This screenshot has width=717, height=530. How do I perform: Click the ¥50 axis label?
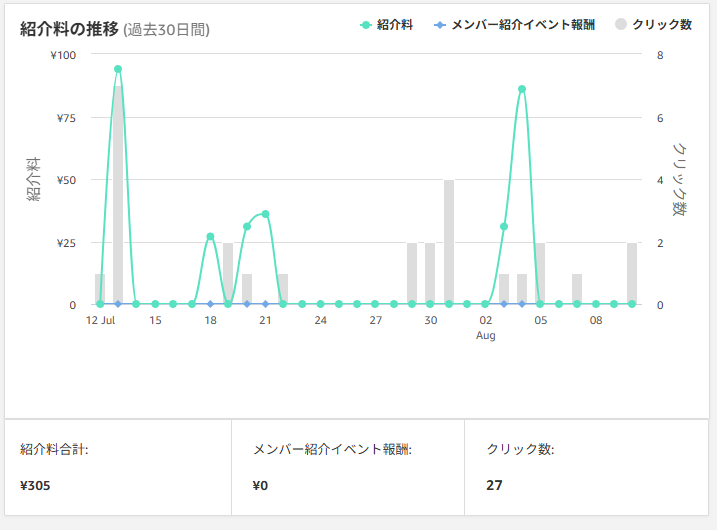coord(66,180)
